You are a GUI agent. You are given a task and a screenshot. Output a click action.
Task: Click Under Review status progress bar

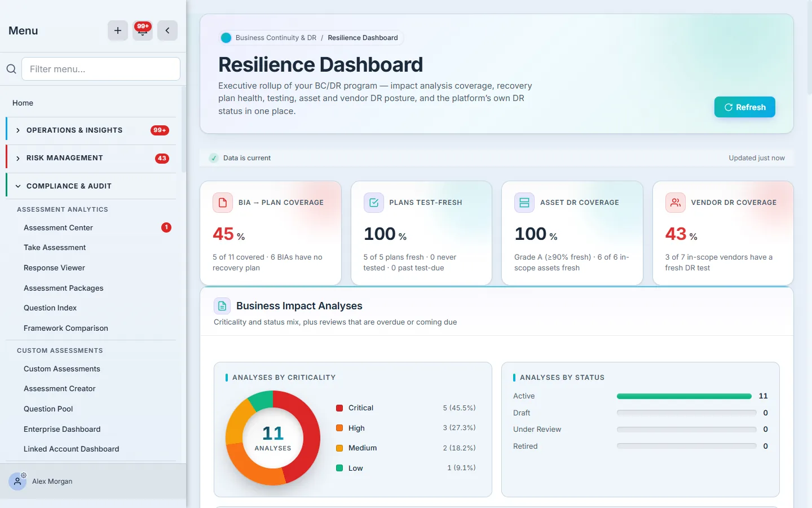686,430
